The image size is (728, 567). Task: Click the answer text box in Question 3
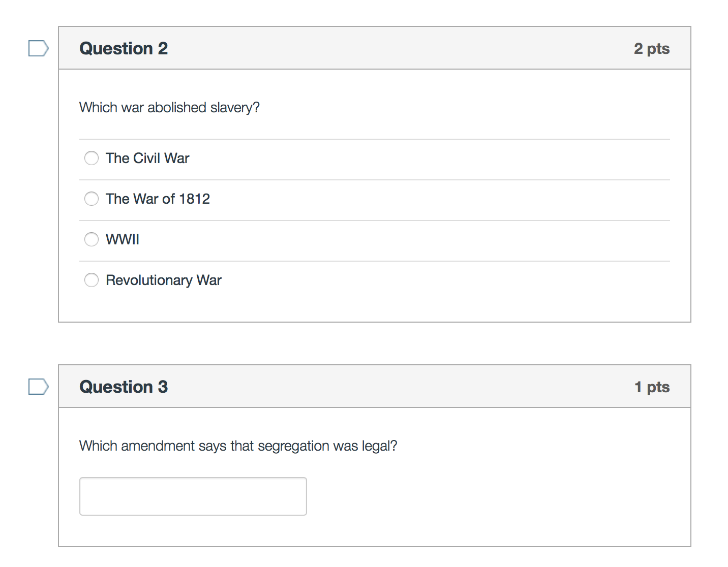193,496
